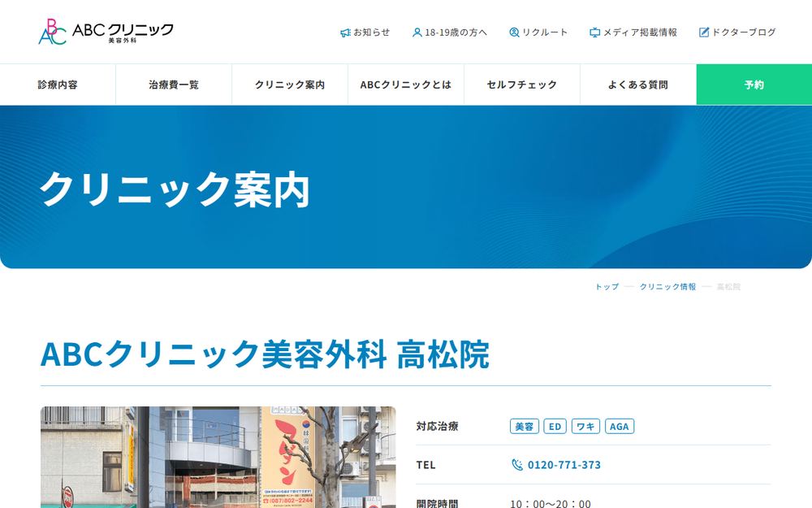Open the 18-19歳の方へ link
The height and width of the screenshot is (508, 812).
pyautogui.click(x=450, y=33)
